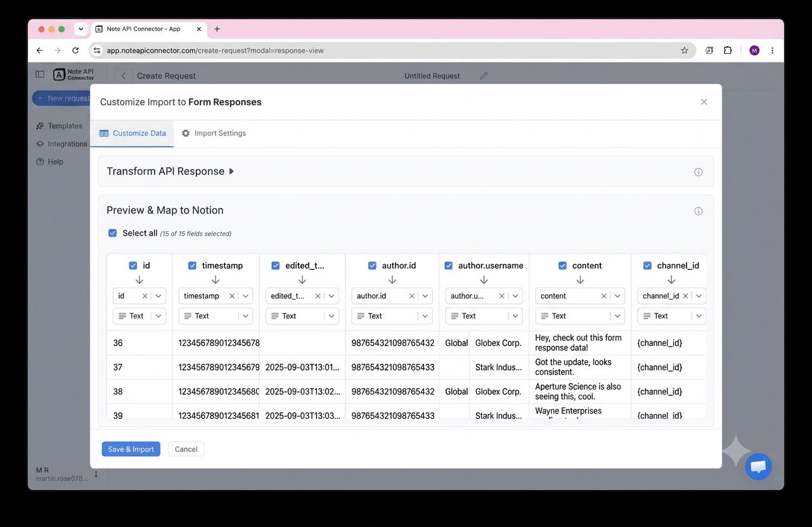The height and width of the screenshot is (527, 812).
Task: Open the tab search dropdown in Chrome
Action: coord(81,29)
